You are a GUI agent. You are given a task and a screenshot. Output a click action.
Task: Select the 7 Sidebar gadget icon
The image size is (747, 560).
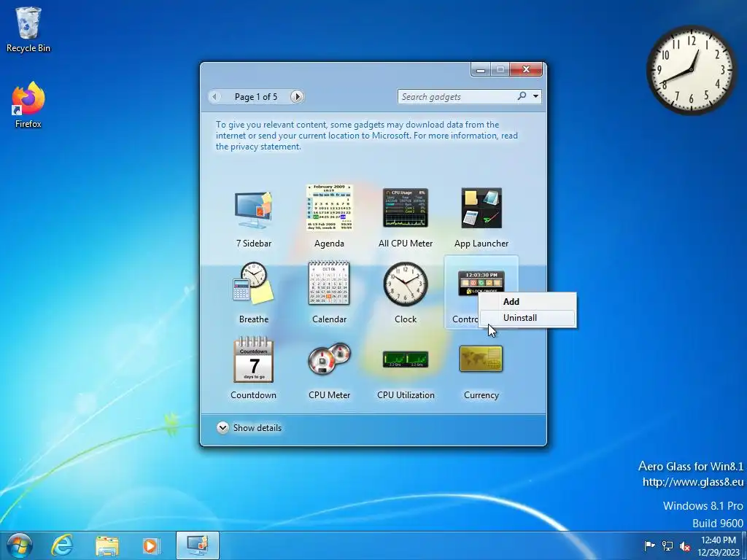click(x=253, y=209)
